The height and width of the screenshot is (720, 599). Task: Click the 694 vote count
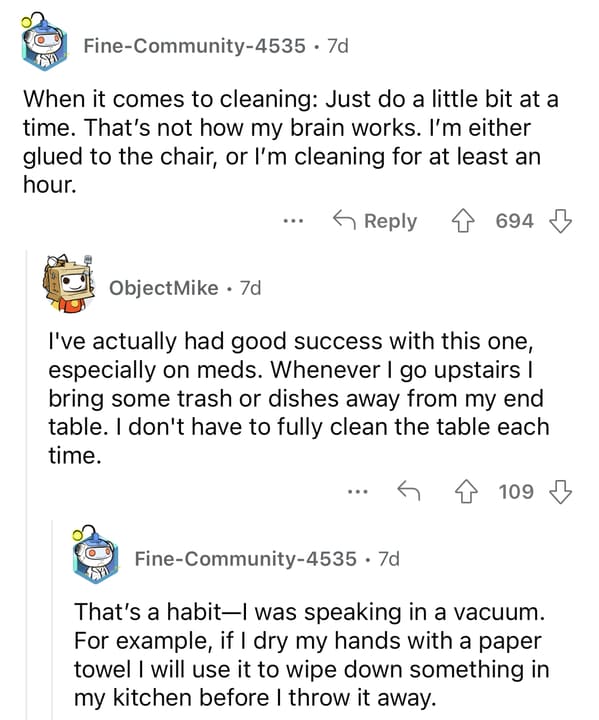[514, 221]
